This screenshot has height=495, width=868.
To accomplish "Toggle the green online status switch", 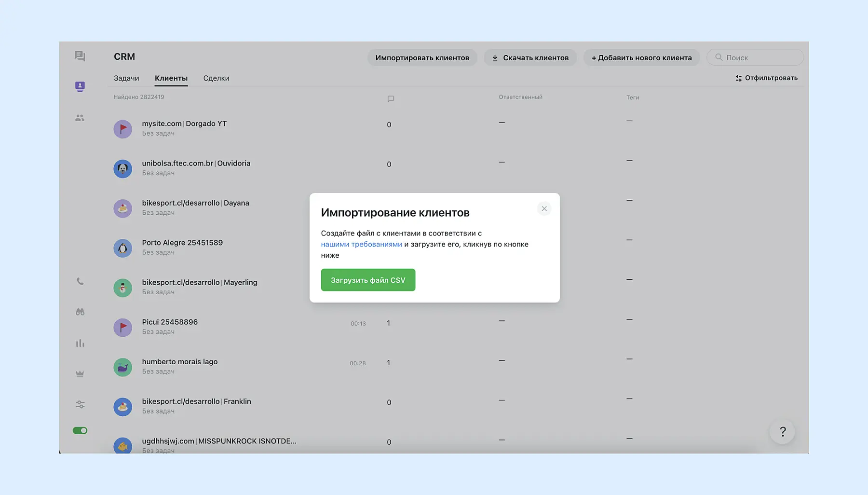I will point(80,430).
